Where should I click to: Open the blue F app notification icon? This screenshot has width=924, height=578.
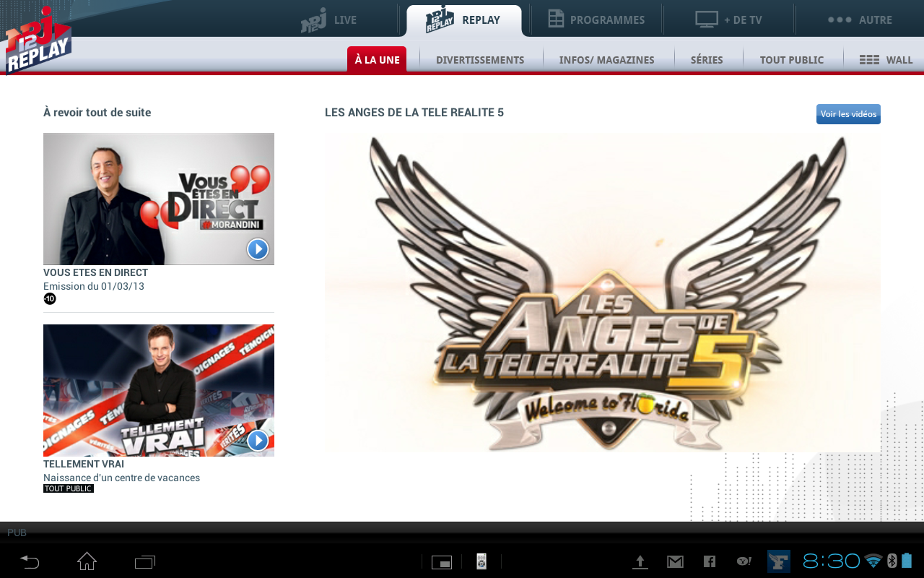[x=779, y=561]
